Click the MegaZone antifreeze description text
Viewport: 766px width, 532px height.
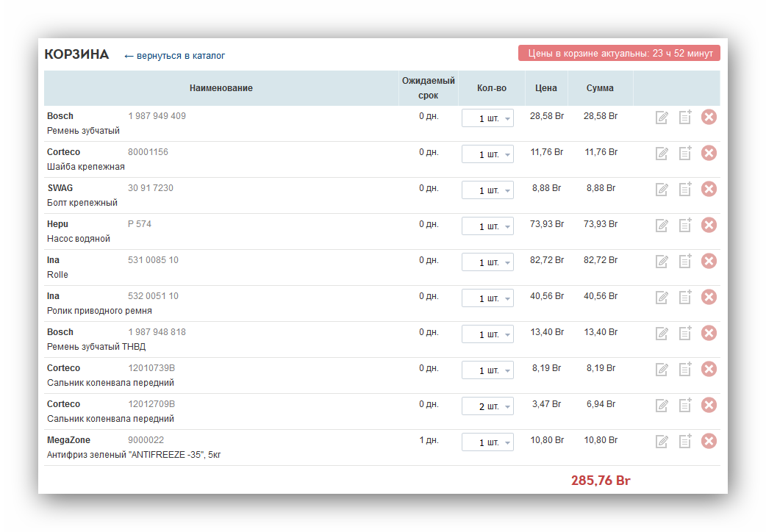coord(134,455)
